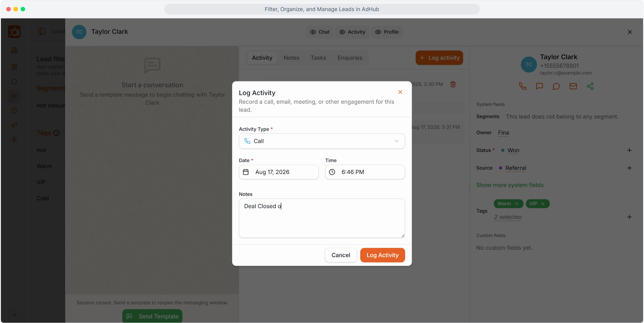
Task: Click the plus Log activity button in header
Action: click(x=439, y=58)
